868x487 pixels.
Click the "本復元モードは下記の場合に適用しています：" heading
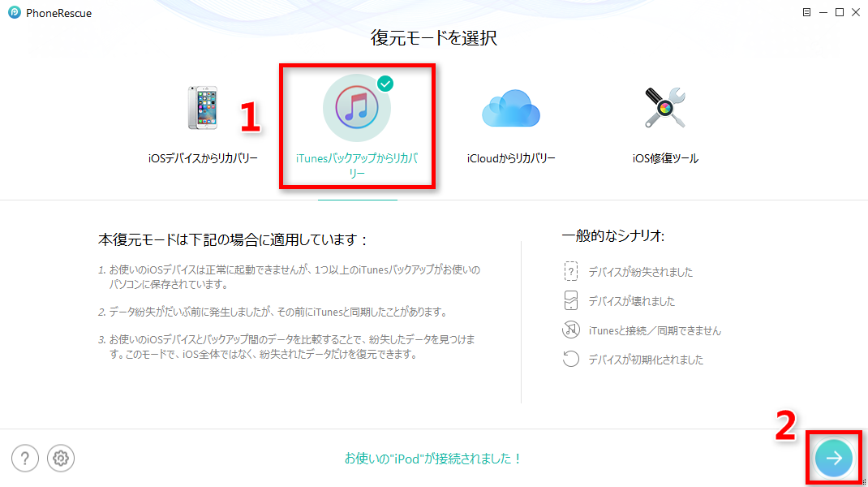pos(233,240)
